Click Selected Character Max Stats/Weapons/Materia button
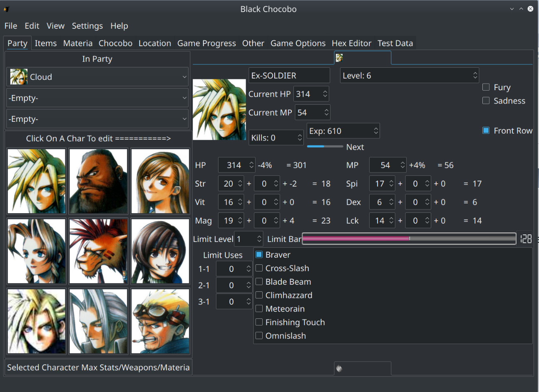Viewport: 539px width, 392px height. (98, 367)
